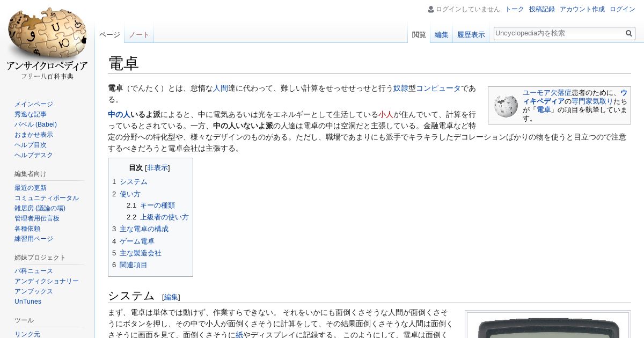Open the 編集 tab
644x338 pixels.
click(442, 34)
